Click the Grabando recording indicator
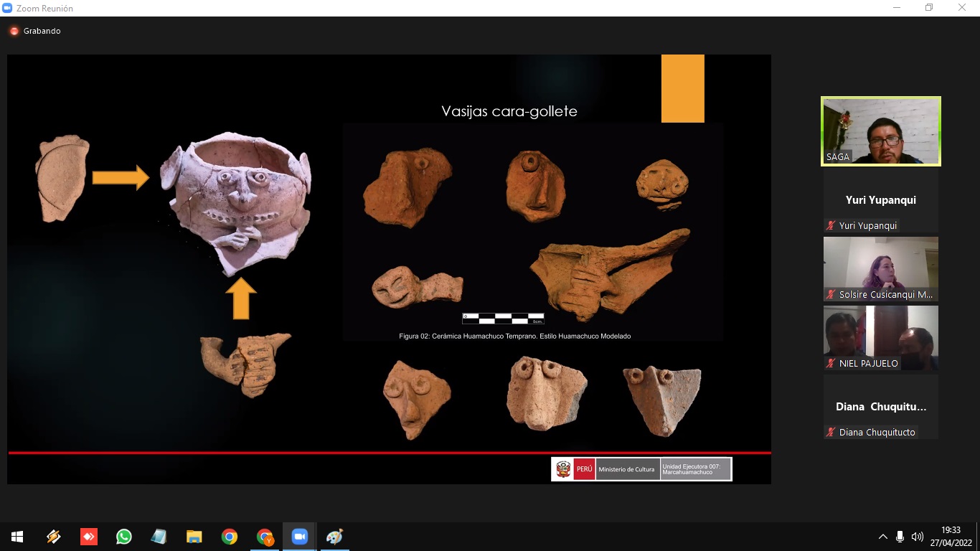980x551 pixels. [x=35, y=31]
